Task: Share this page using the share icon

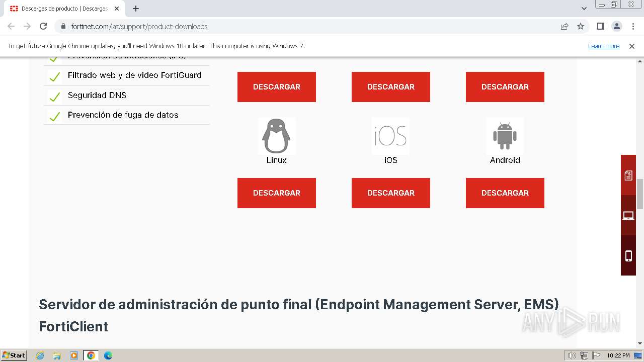Action: pyautogui.click(x=565, y=26)
